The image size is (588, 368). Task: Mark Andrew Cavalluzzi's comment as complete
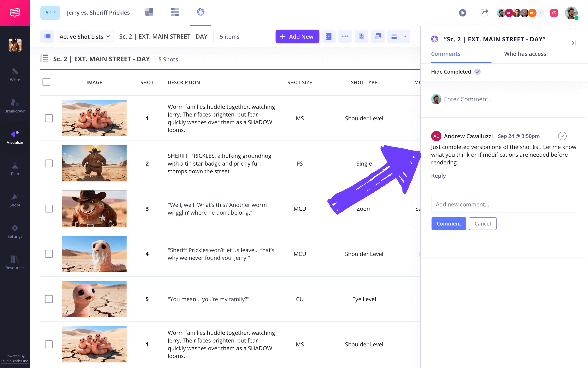coord(562,136)
